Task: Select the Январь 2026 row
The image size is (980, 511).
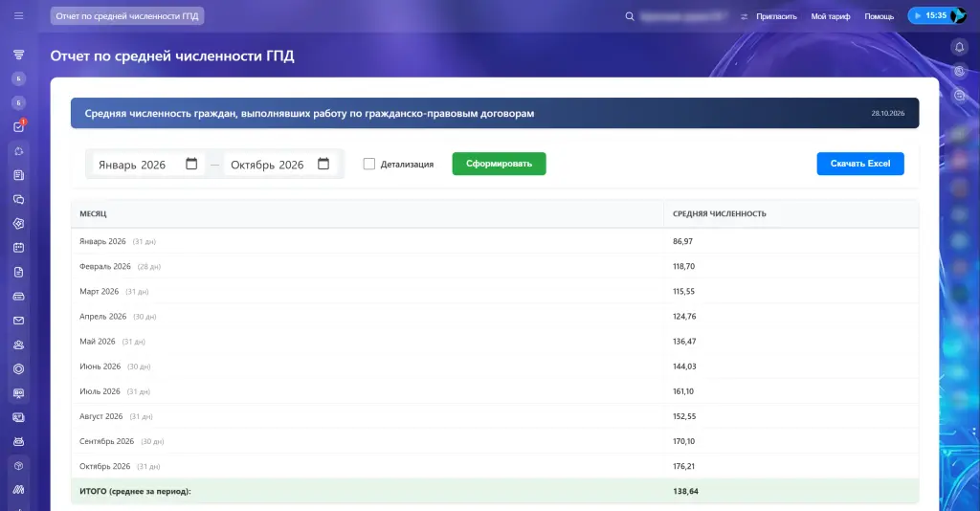Action: point(495,241)
